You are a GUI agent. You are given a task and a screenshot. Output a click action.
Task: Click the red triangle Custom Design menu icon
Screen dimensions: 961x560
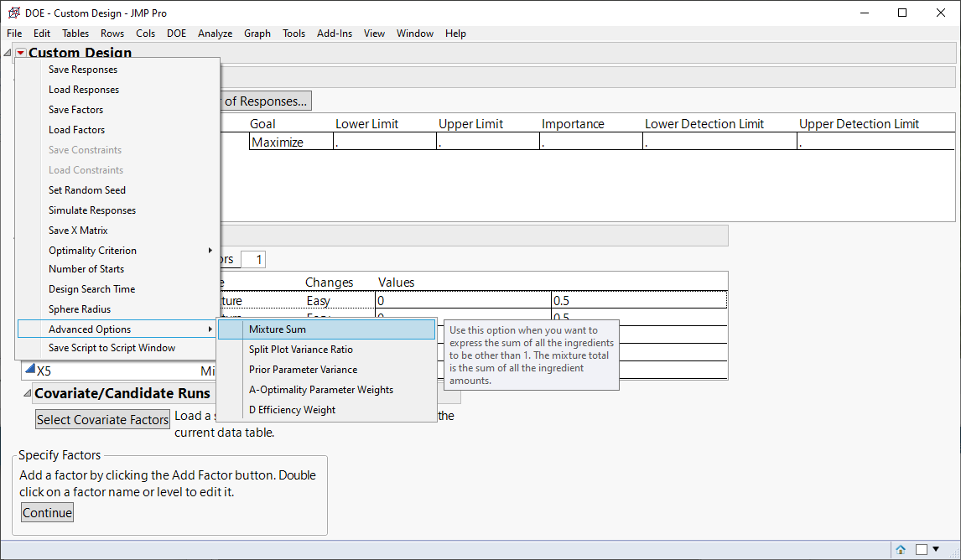point(20,54)
